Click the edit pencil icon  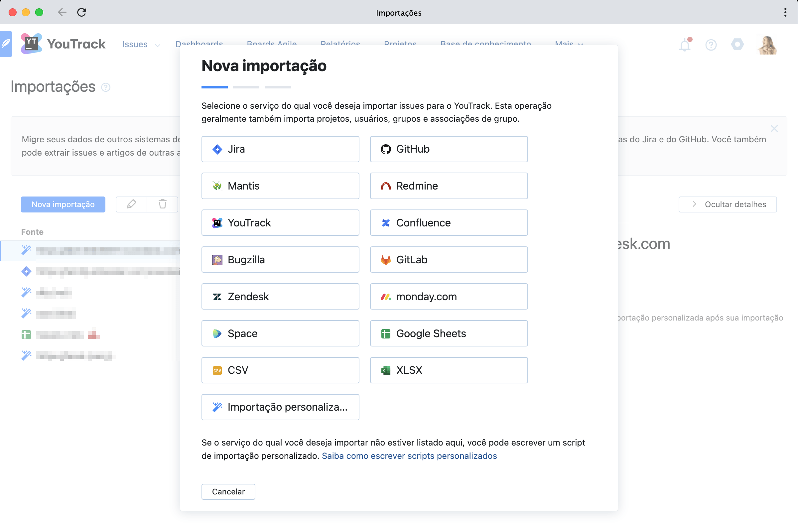[x=131, y=204]
